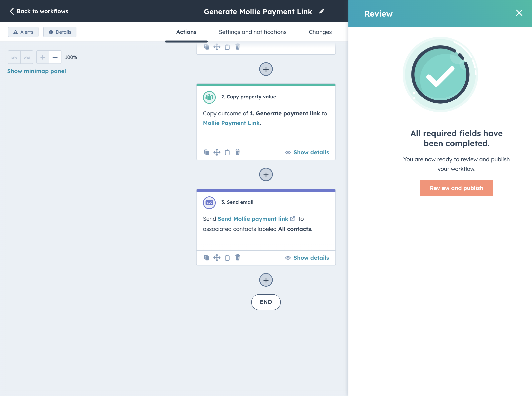This screenshot has height=396, width=532.
Task: Click the 100% zoom level text
Action: pyautogui.click(x=71, y=57)
